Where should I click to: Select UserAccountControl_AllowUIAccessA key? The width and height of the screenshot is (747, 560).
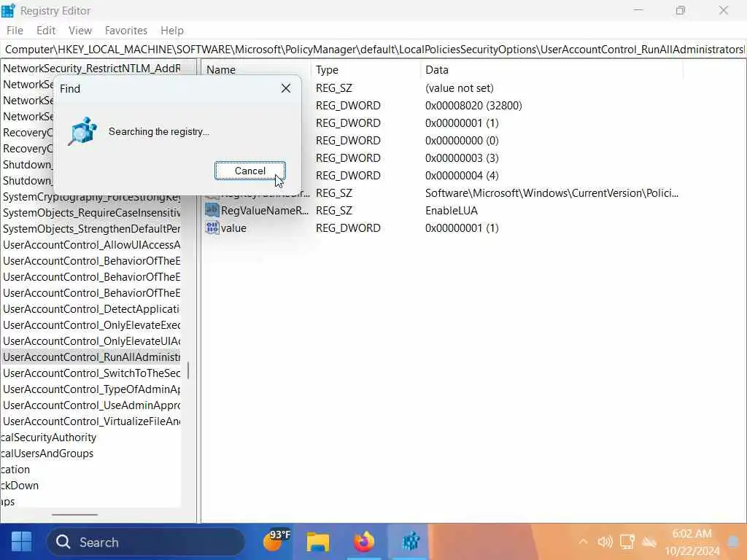[91, 245]
